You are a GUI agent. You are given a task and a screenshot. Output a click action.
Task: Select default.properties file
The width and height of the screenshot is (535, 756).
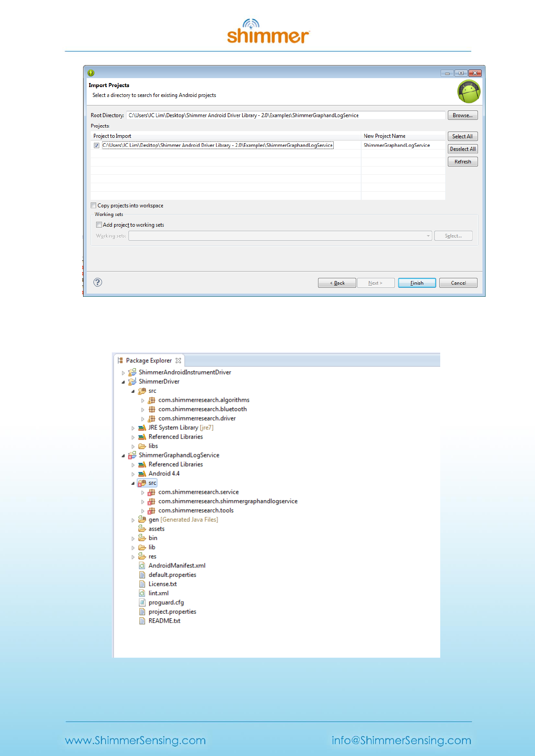pos(172,575)
